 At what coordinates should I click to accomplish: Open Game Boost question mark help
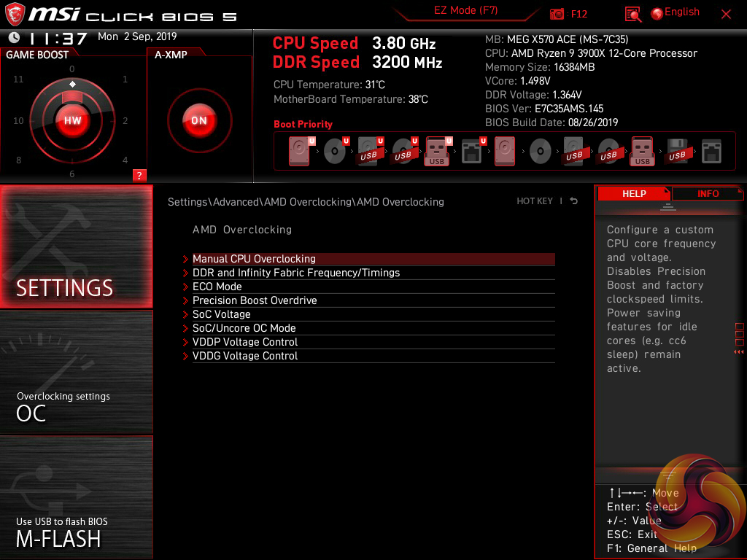(x=139, y=175)
